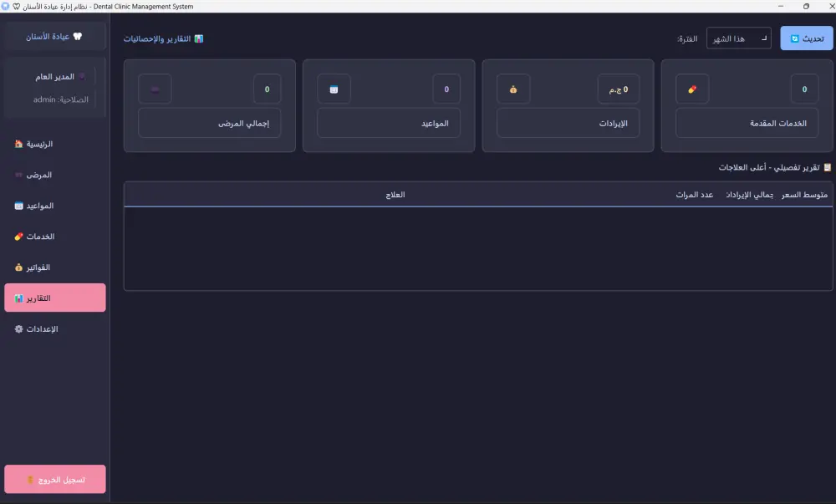Screen dimensions: 836x504
Task: Click the calendar icon next to المواعيد in sidebar
Action: point(18,206)
